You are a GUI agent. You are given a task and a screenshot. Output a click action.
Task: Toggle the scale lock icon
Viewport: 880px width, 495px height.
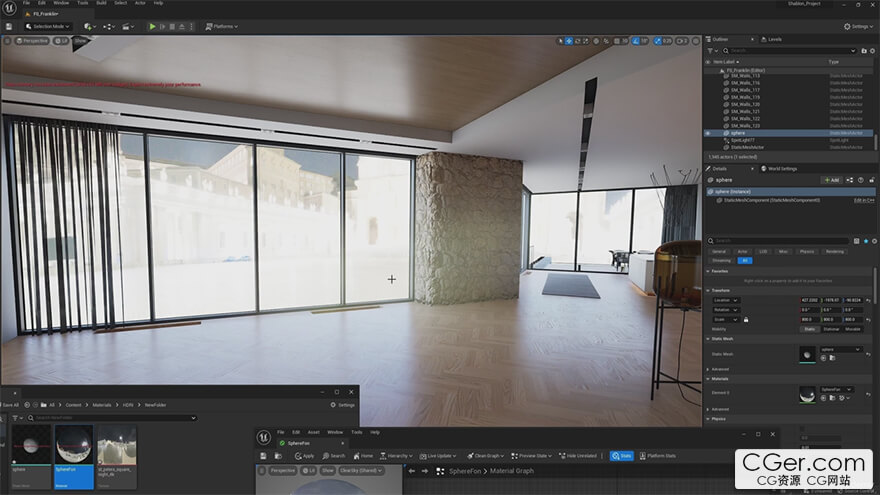pos(746,319)
